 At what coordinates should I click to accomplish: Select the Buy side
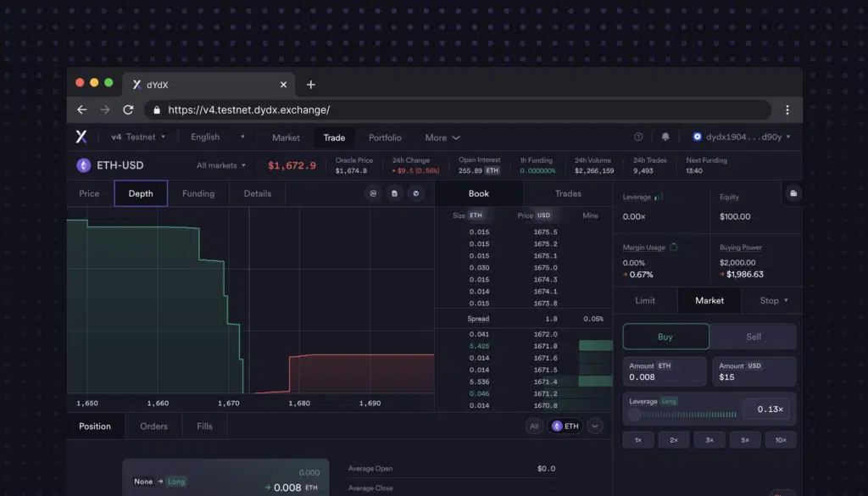[666, 337]
